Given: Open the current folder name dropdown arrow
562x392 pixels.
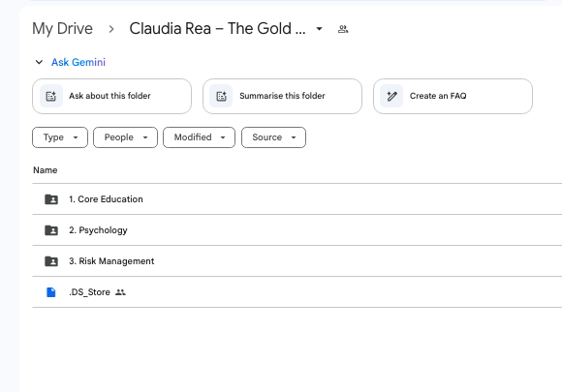Looking at the screenshot, I should [x=319, y=29].
